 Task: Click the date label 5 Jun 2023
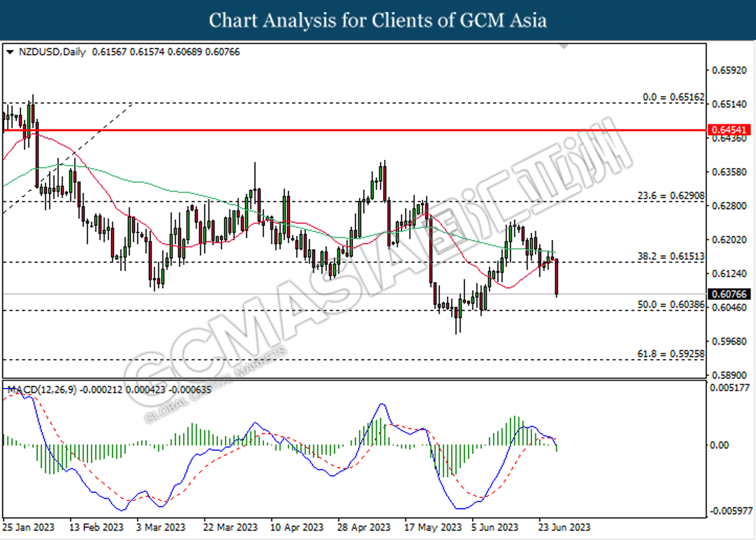click(x=495, y=527)
